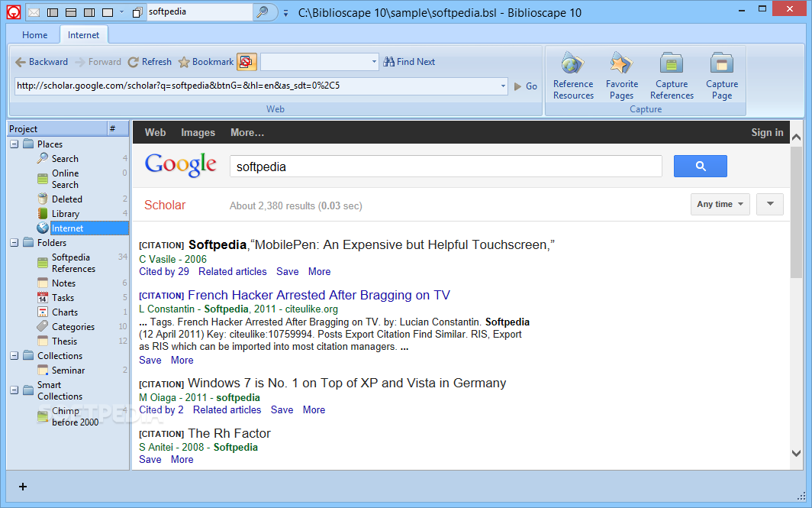
Task: Collapse the Folders tree node
Action: 14,243
